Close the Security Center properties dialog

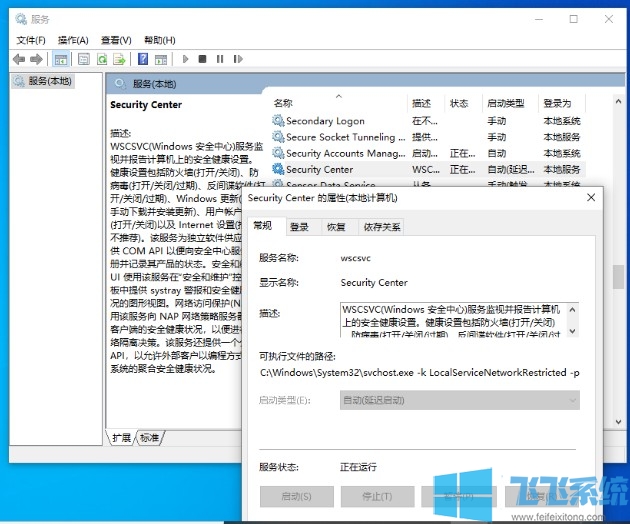point(591,197)
